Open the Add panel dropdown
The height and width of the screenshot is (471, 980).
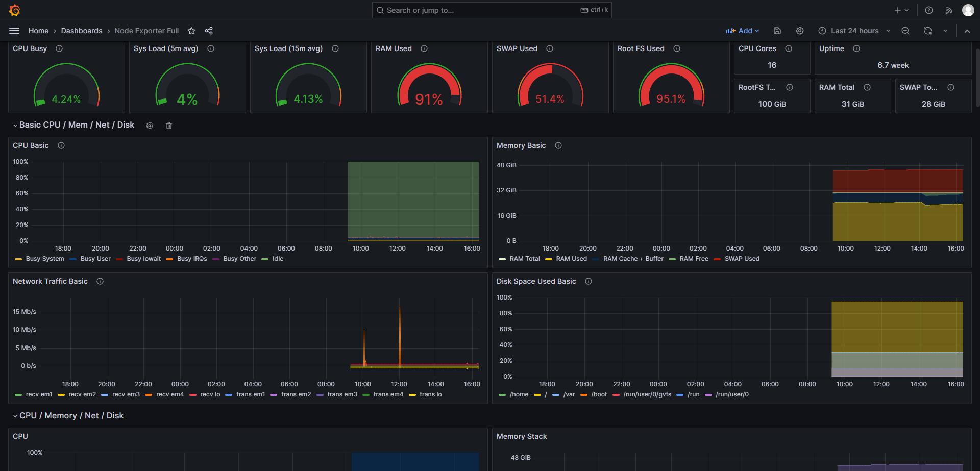(x=743, y=31)
